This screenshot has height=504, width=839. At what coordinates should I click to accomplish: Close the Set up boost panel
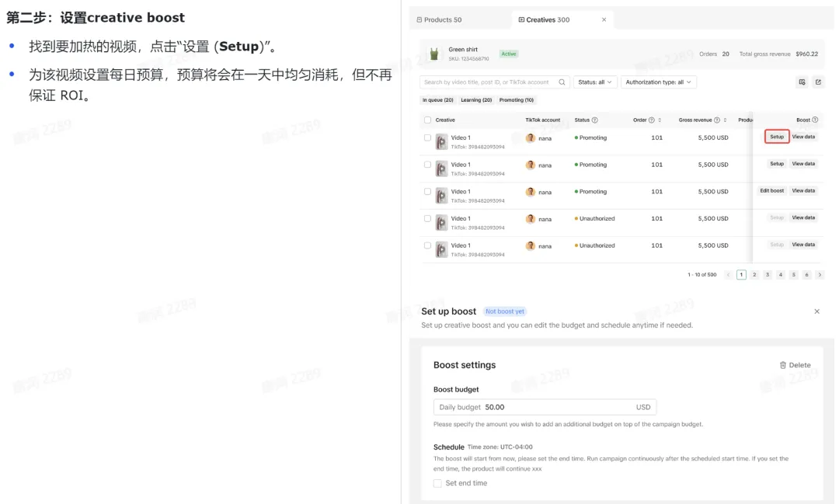point(816,311)
